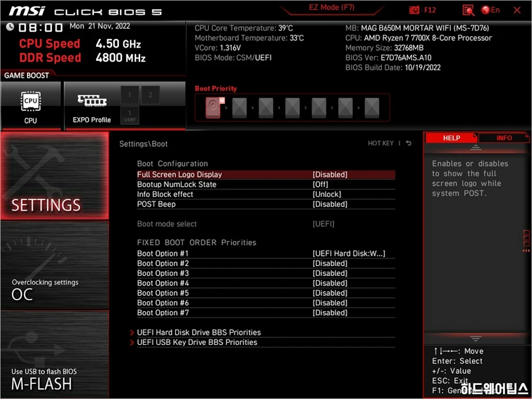The width and height of the screenshot is (532, 399).
Task: Toggle the CPU Game Boost button
Action: click(x=31, y=106)
